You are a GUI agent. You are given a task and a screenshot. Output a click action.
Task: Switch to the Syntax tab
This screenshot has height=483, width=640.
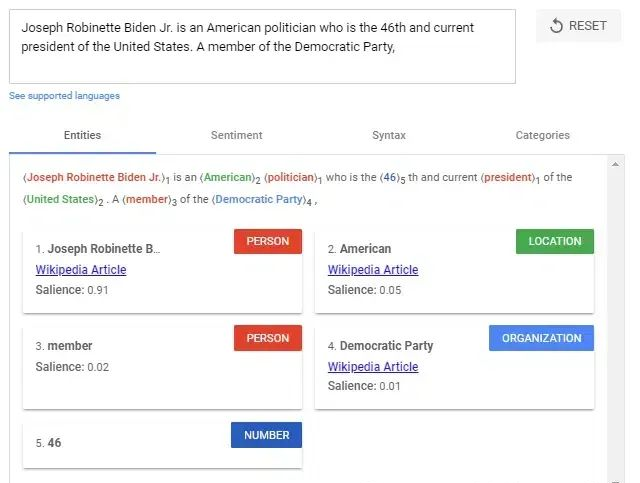(x=389, y=135)
